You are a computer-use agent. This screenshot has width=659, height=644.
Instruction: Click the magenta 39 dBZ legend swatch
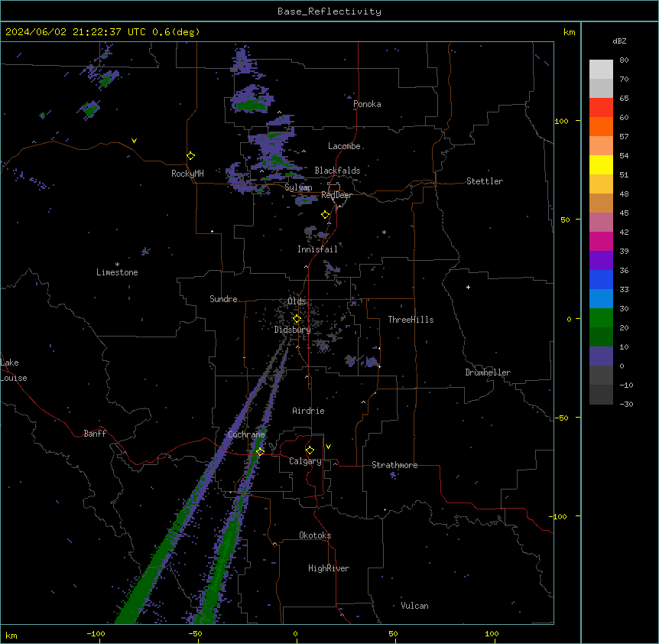coord(601,241)
